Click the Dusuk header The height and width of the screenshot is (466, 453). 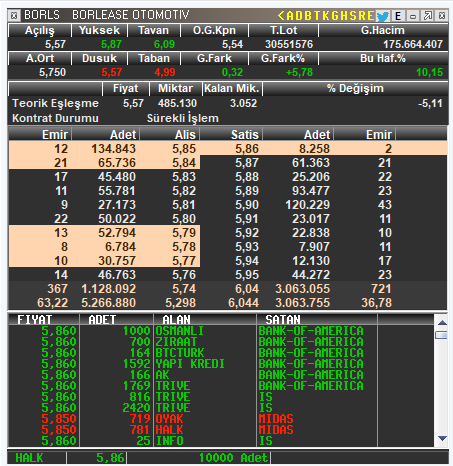tap(99, 58)
